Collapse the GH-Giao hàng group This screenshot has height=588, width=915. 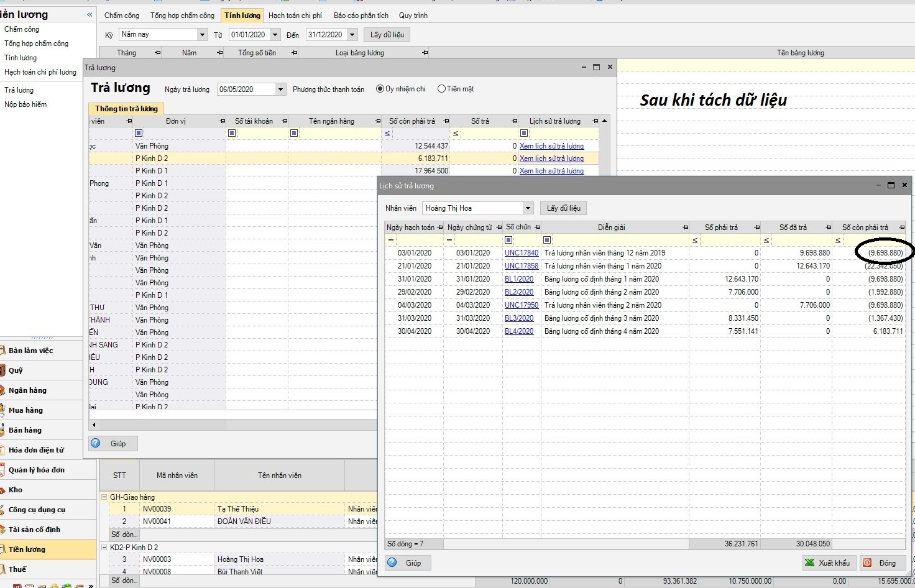(104, 497)
